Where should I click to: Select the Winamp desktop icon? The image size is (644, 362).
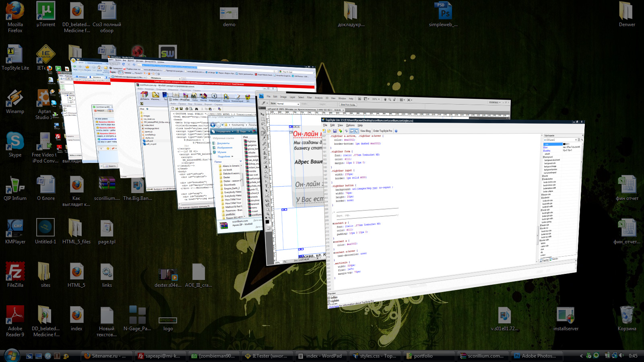(15, 102)
